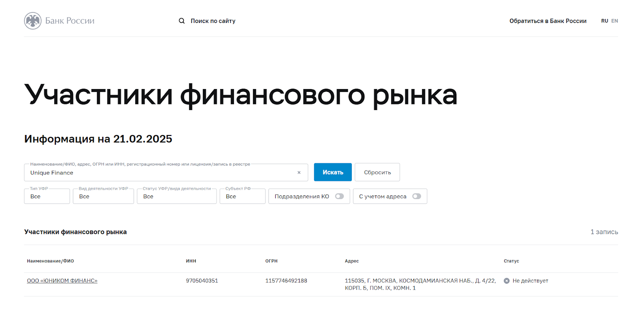The width and height of the screenshot is (644, 322).
Task: Click the 'Сбросить' reset button
Action: 378,172
